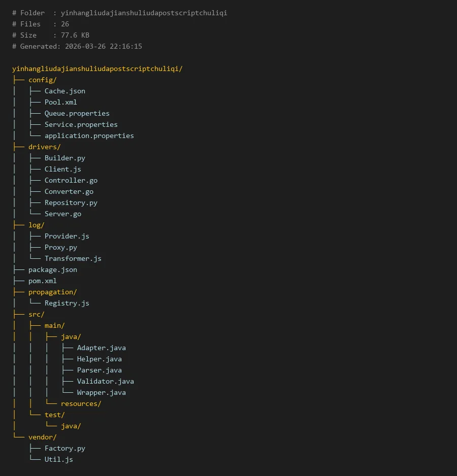Select the package.json file
The width and height of the screenshot is (457, 476).
point(52,270)
